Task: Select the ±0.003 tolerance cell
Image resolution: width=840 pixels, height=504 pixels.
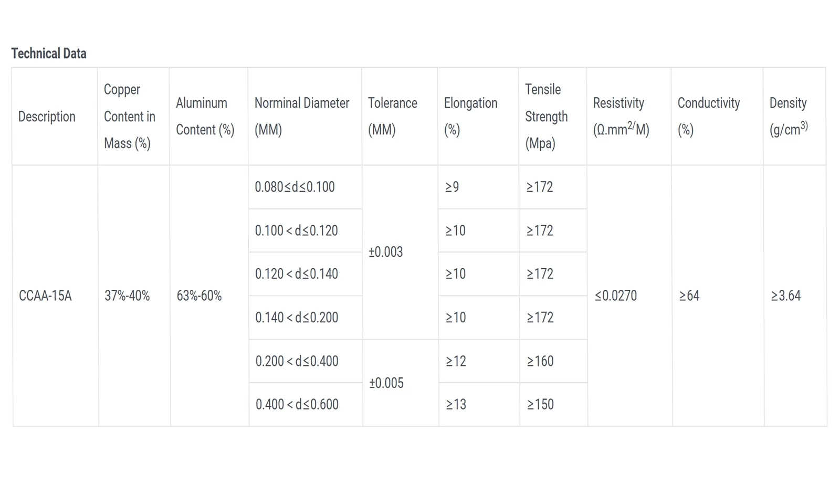Action: click(400, 252)
